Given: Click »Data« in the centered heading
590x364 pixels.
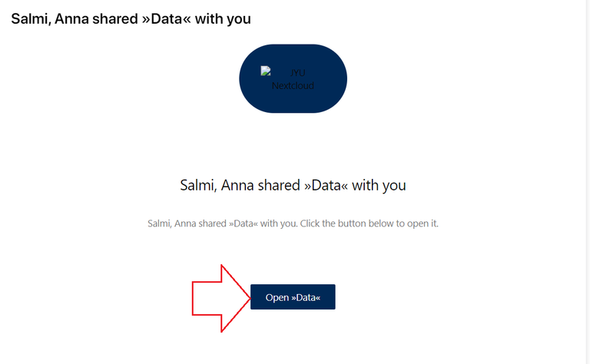Looking at the screenshot, I should point(332,185).
